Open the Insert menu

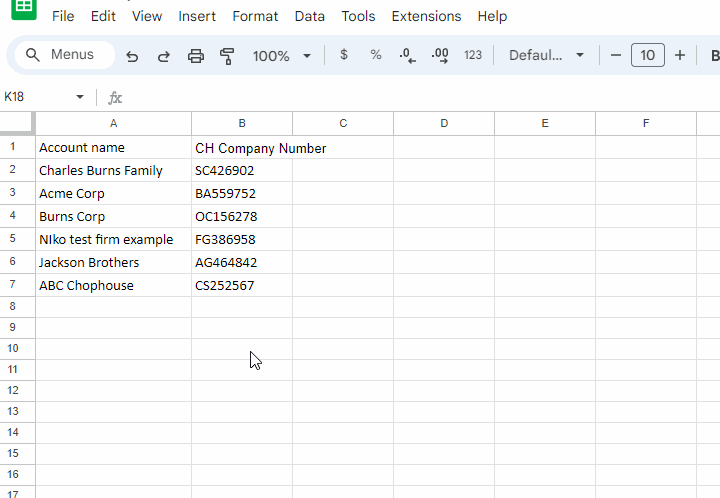point(197,16)
